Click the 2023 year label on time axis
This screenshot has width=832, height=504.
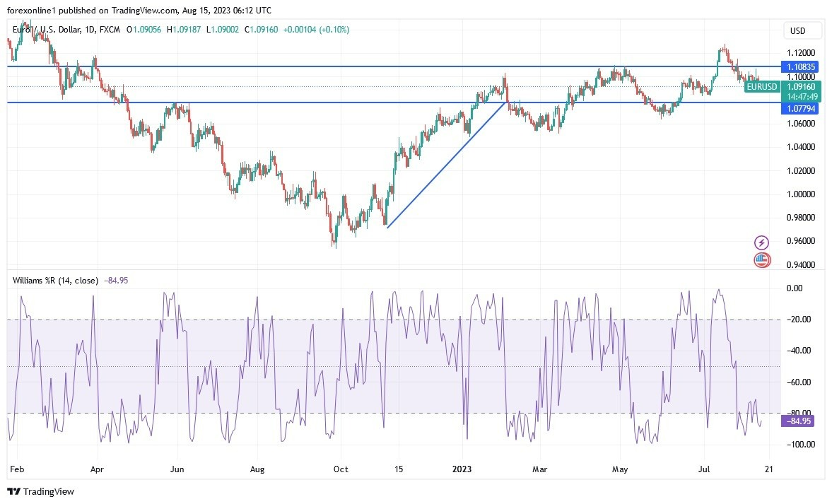[x=463, y=469]
